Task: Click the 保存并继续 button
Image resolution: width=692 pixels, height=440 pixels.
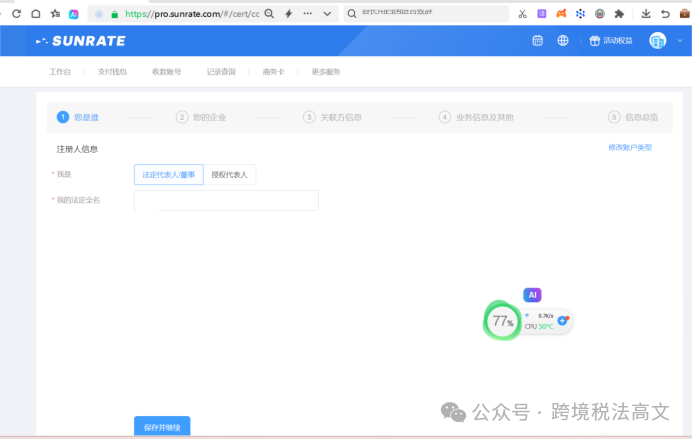Action: click(162, 427)
